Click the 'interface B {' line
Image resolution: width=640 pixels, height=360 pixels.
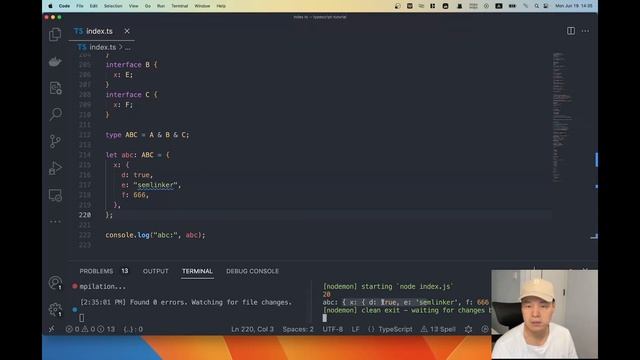click(131, 64)
